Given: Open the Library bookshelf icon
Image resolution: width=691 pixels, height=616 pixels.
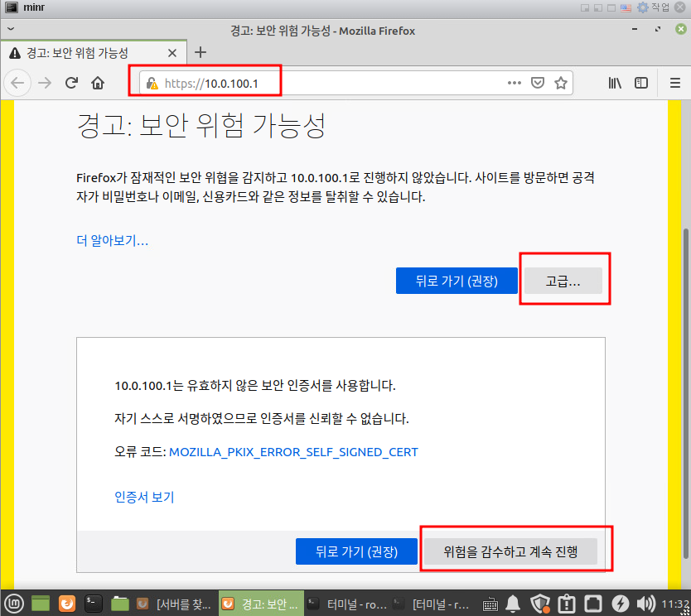Looking at the screenshot, I should 615,83.
